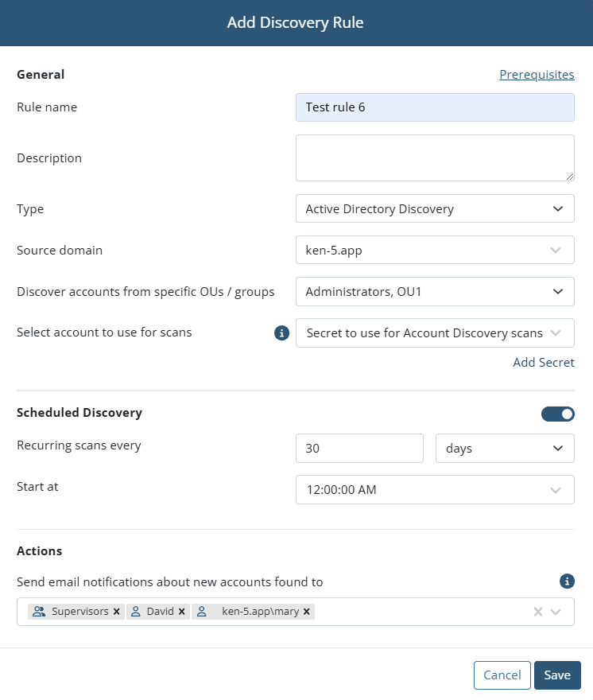The image size is (593, 700).
Task: Open the Prerequisites link
Action: point(537,75)
